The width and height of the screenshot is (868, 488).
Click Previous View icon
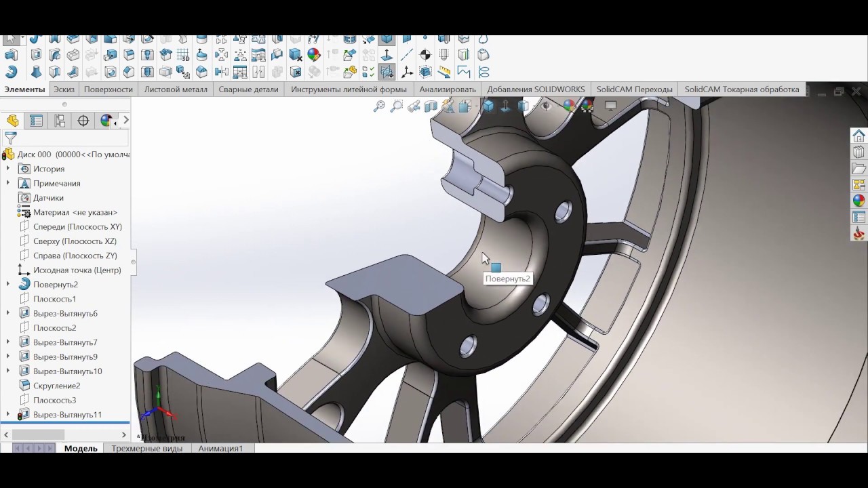coord(414,106)
